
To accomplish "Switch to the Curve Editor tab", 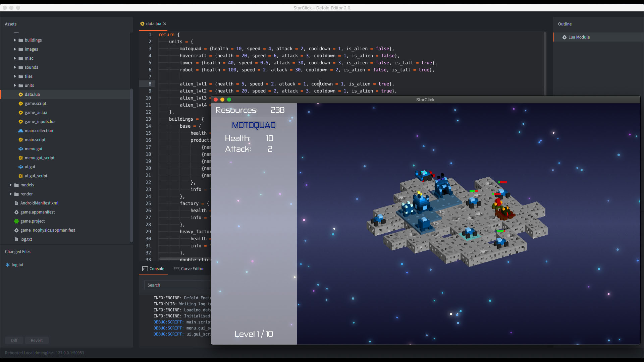I will point(192,268).
